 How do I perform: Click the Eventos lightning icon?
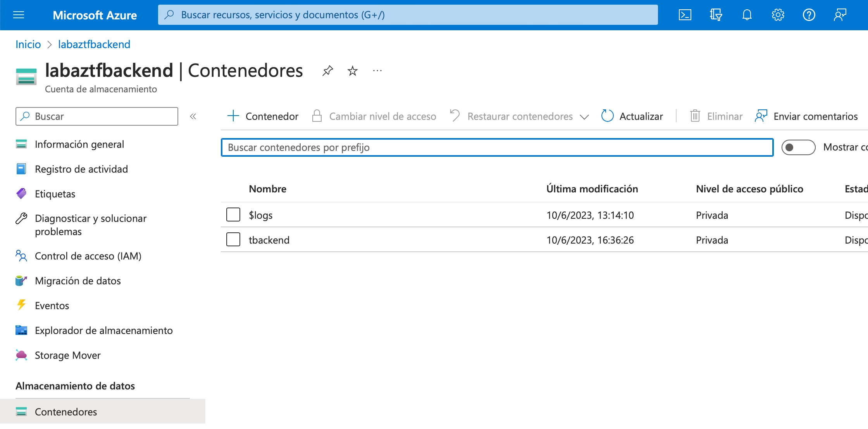click(21, 305)
